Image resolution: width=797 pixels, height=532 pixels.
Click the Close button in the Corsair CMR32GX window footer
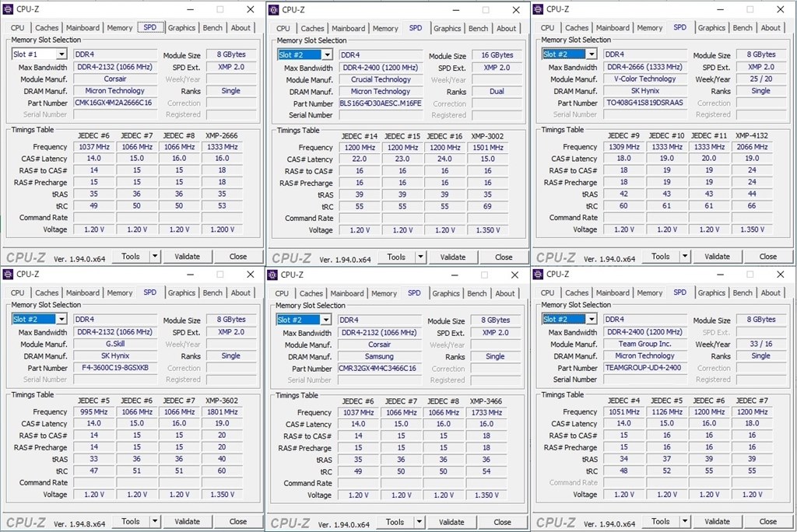[502, 522]
